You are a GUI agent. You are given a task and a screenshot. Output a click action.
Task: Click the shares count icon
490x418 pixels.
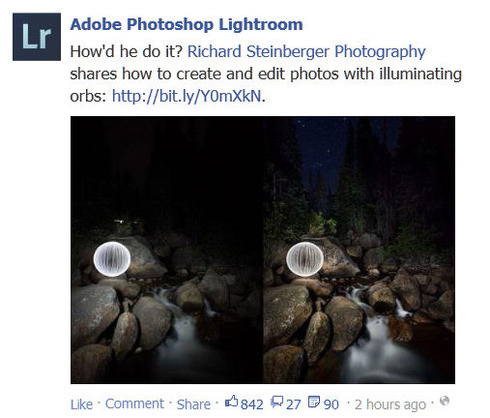tap(314, 402)
